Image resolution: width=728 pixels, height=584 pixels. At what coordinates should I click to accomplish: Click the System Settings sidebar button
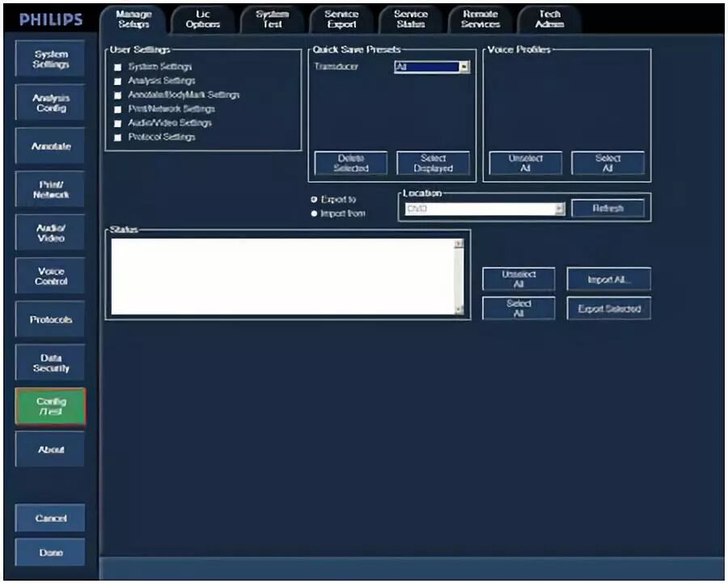coord(50,59)
